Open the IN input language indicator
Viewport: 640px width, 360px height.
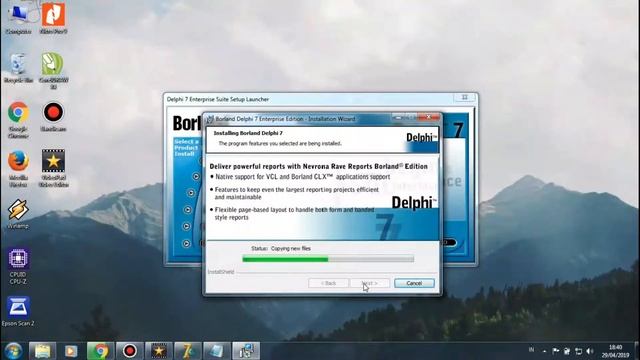pyautogui.click(x=531, y=350)
